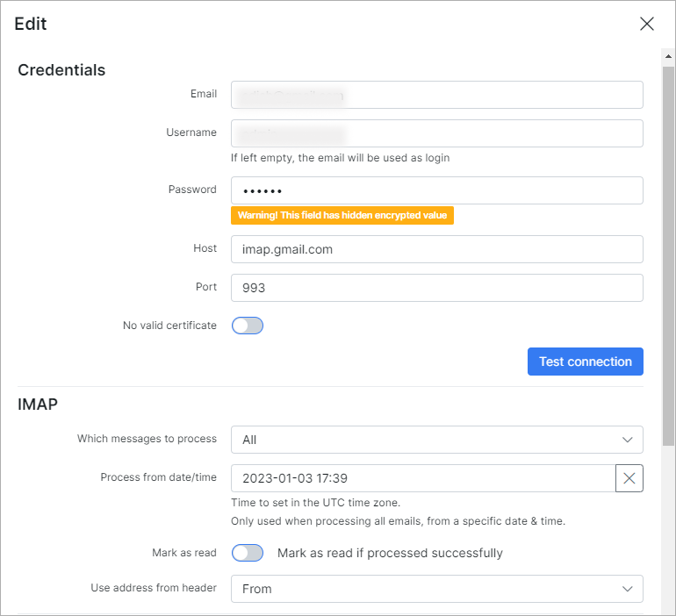The height and width of the screenshot is (616, 676).
Task: Click the Username label
Action: coord(191,133)
